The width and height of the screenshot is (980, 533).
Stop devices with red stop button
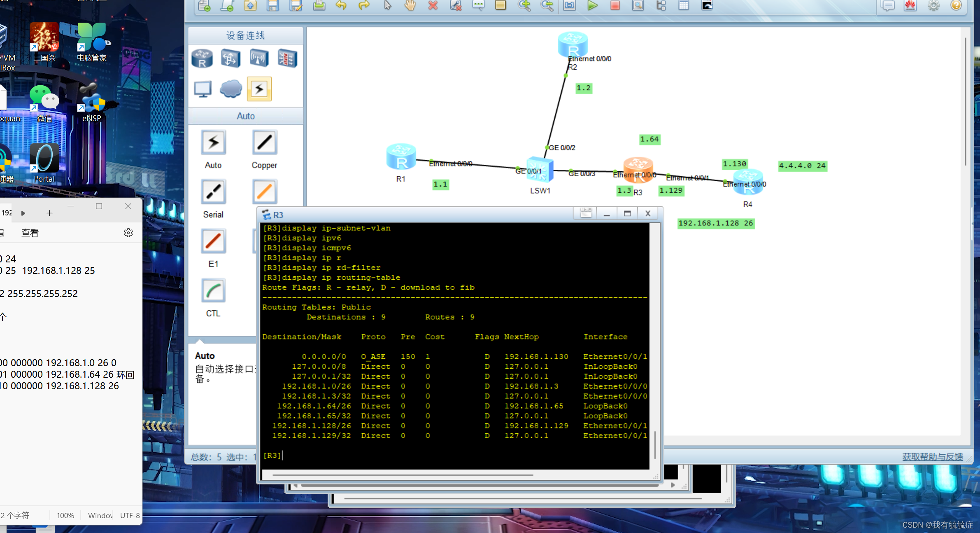click(x=615, y=5)
